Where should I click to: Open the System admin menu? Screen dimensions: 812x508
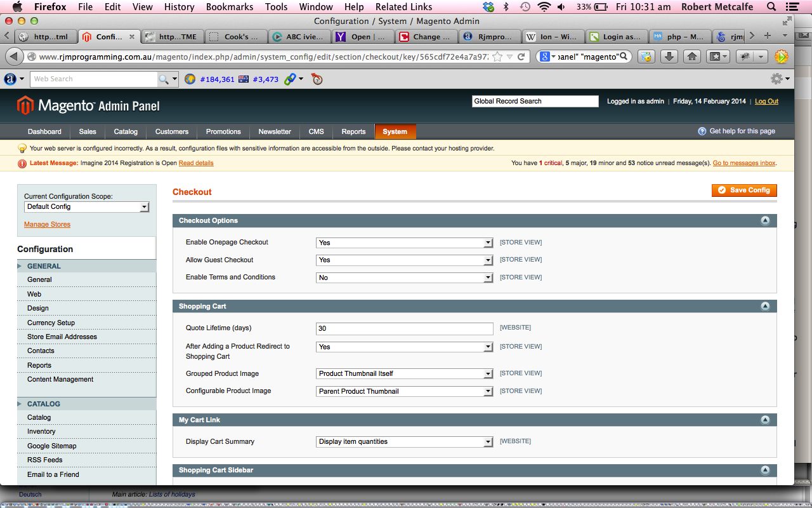click(395, 131)
